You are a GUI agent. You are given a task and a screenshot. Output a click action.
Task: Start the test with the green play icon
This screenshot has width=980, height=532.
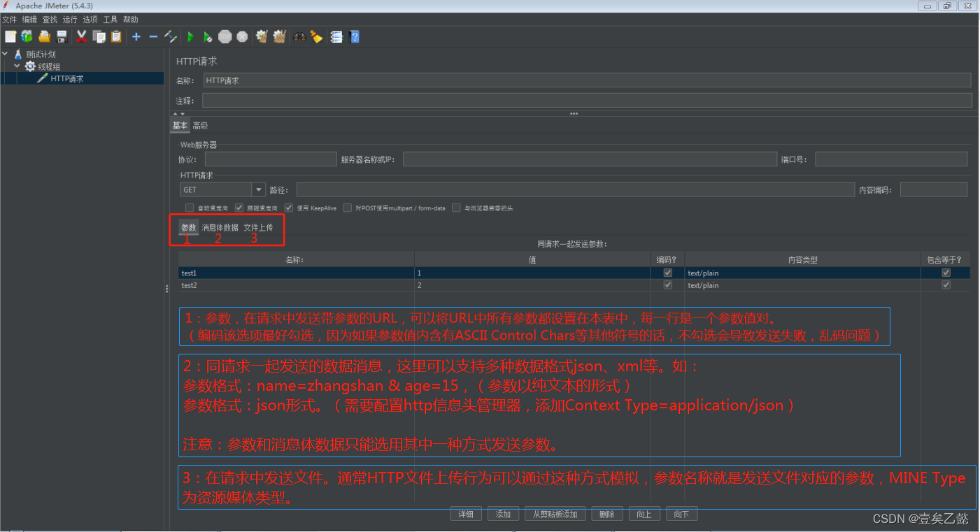click(190, 36)
